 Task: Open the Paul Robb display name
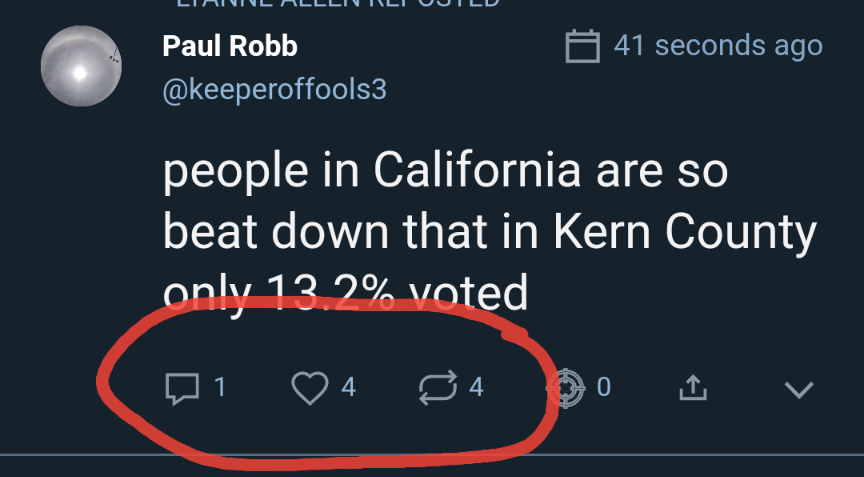point(229,46)
